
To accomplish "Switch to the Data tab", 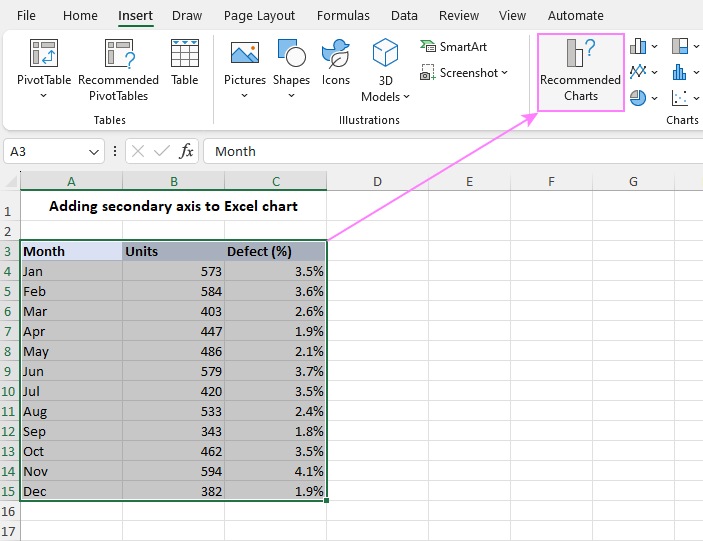I will (x=404, y=15).
